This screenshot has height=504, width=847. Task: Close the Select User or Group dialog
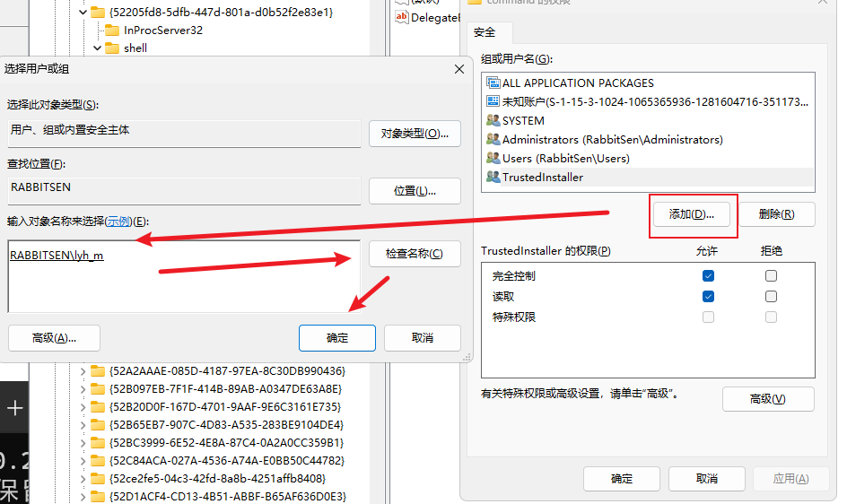pyautogui.click(x=459, y=69)
